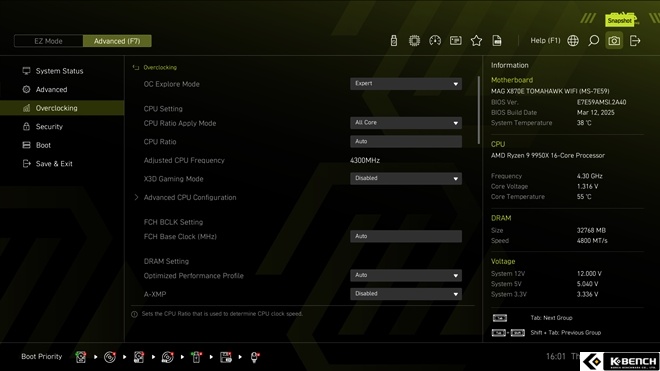The height and width of the screenshot is (371, 660).
Task: Click the BIOS Ver. E7E59AMSI.2A40 value
Action: (x=601, y=102)
